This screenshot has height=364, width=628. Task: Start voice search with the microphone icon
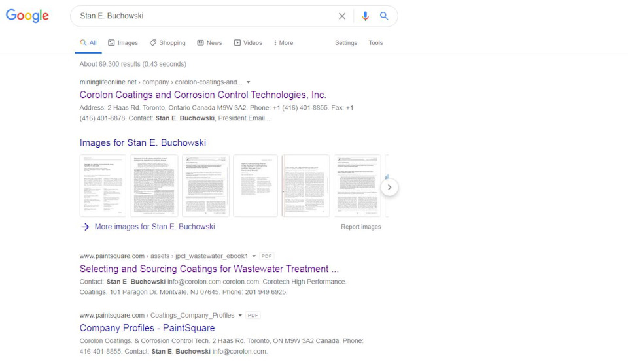coord(365,16)
